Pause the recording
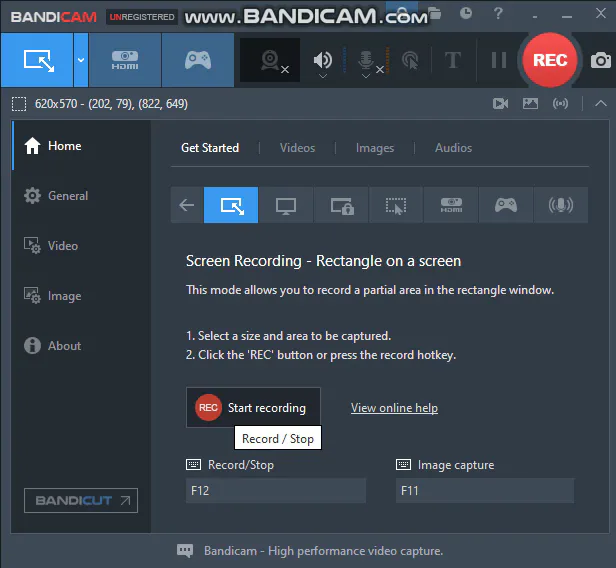 click(x=499, y=60)
